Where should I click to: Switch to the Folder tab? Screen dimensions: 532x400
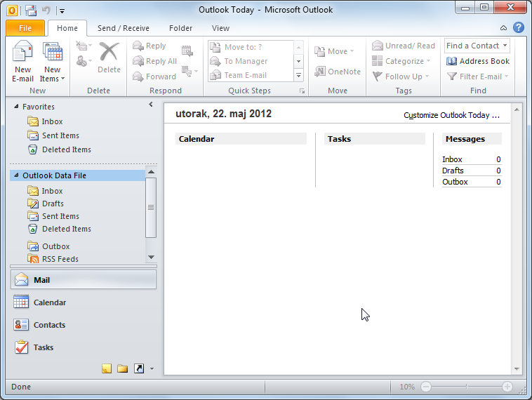click(x=180, y=28)
